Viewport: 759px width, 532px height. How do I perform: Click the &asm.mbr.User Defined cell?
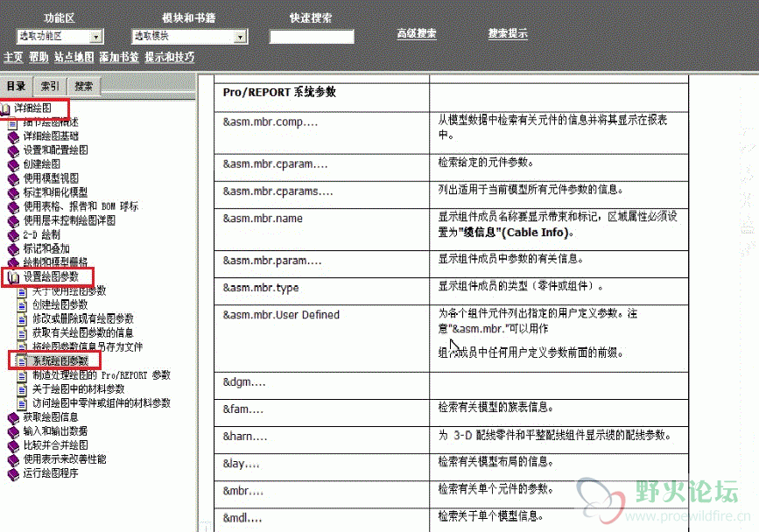[x=321, y=338]
